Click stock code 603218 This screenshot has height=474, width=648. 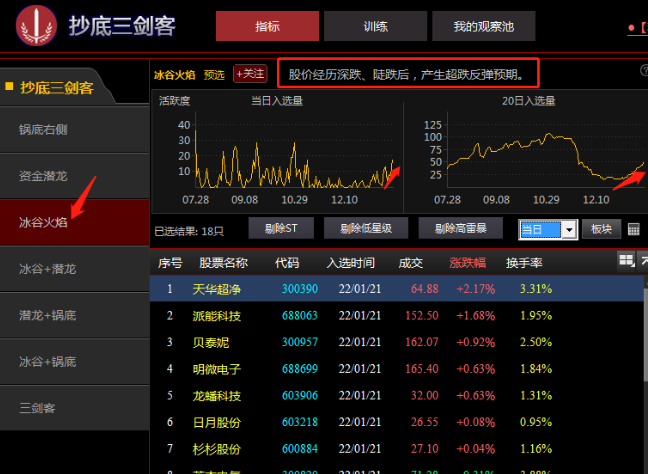tap(300, 422)
